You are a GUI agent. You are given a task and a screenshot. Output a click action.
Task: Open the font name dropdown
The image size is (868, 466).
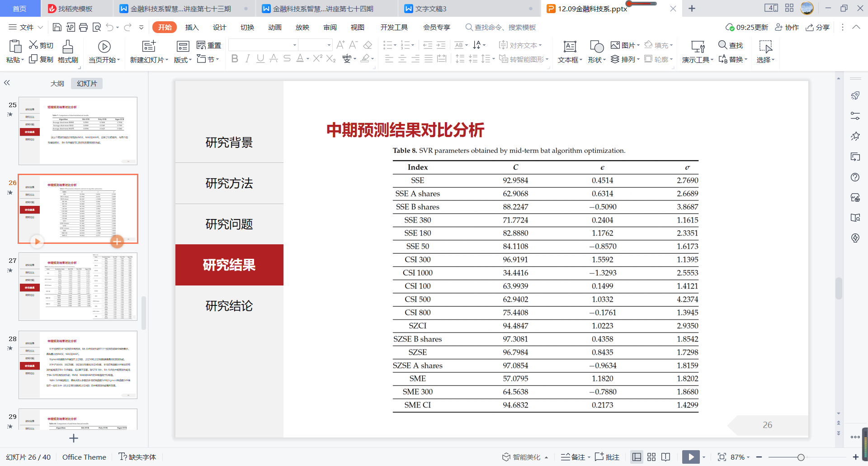pos(294,45)
